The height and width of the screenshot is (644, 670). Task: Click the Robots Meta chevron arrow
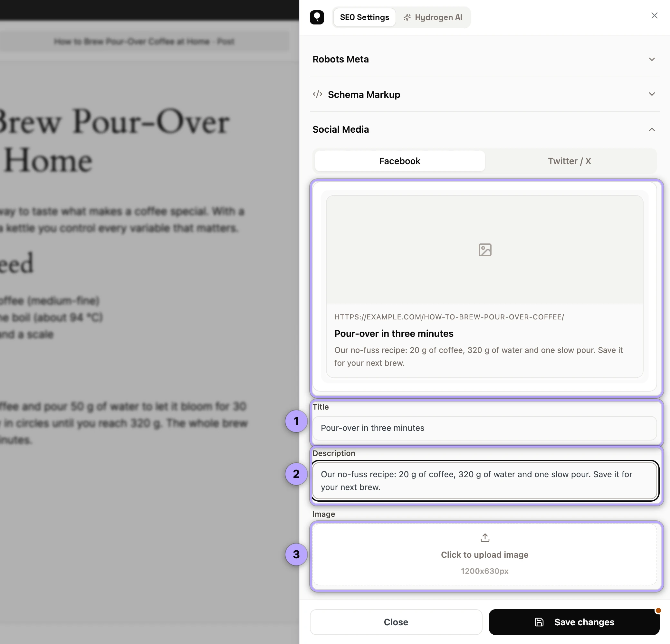click(x=652, y=60)
